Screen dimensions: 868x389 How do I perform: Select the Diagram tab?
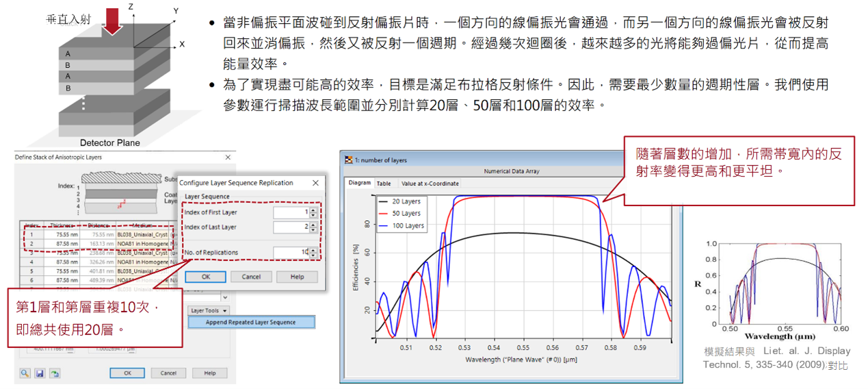coord(359,184)
